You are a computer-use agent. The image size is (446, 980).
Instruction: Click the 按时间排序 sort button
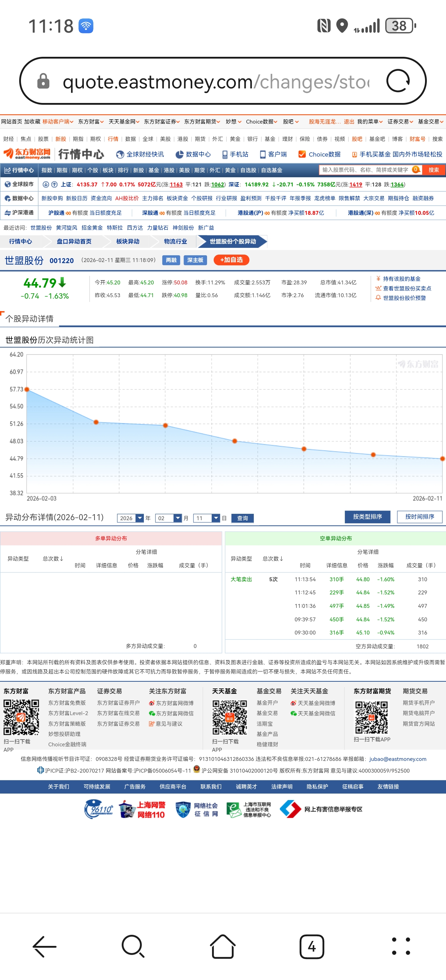[420, 517]
